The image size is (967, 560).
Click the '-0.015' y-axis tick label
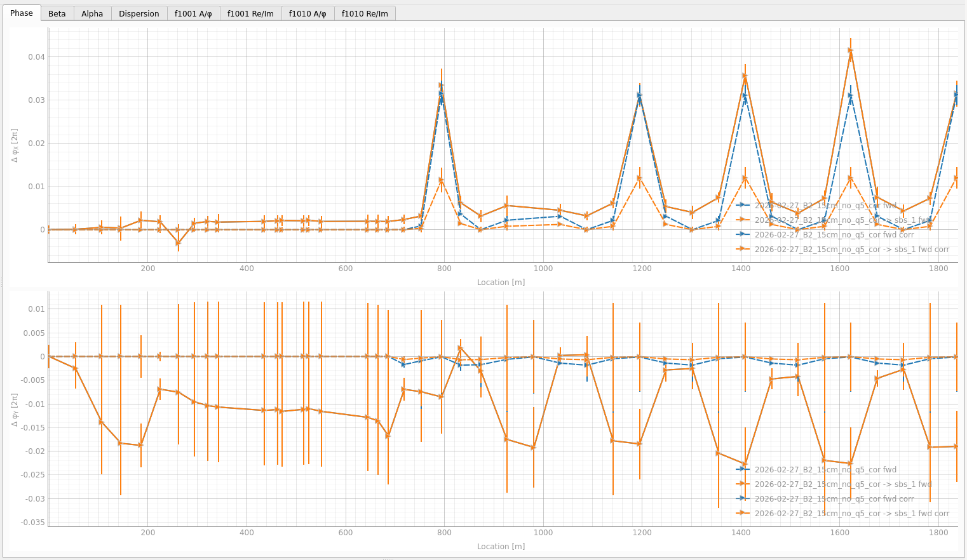32,427
